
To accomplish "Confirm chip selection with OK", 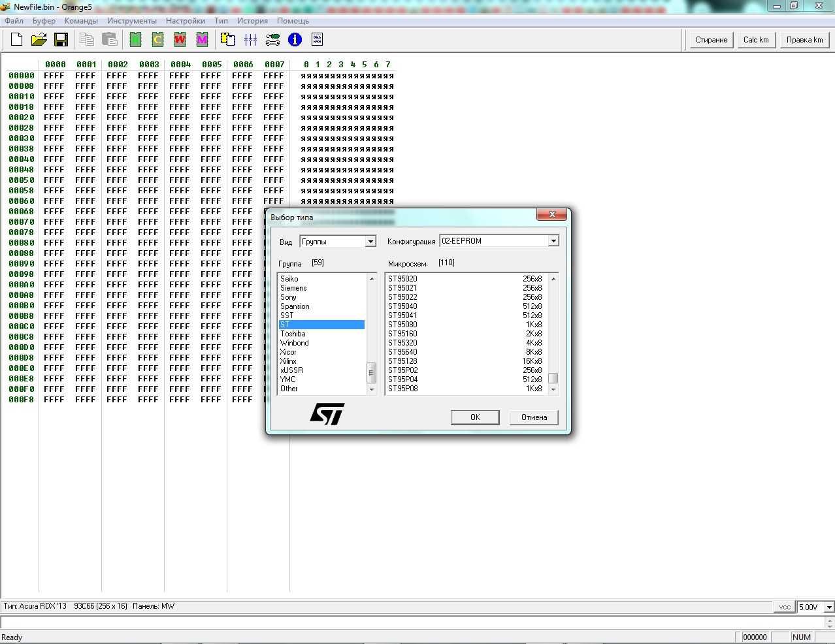I will pyautogui.click(x=475, y=417).
